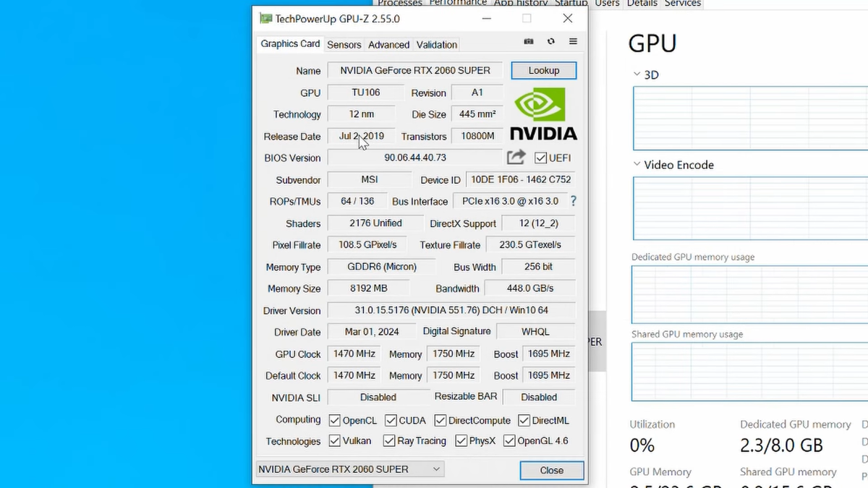
Task: Click the Release Date field showing Jul 2 2019
Action: tap(360, 136)
